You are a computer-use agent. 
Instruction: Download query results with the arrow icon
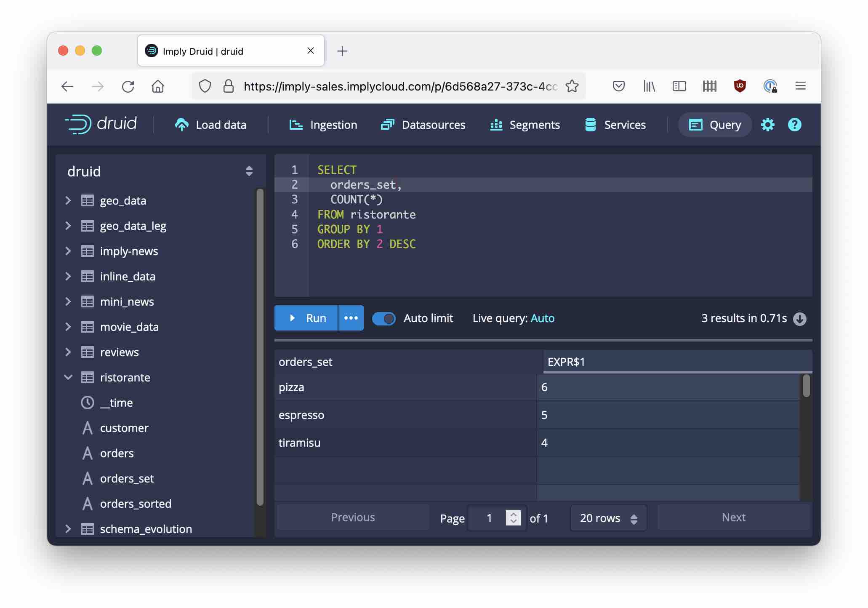click(799, 319)
